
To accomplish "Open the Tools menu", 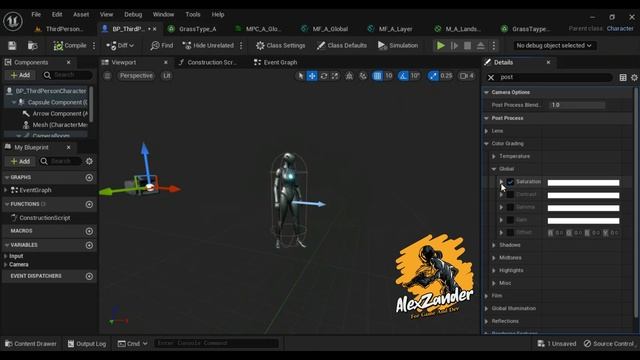I will (x=193, y=14).
